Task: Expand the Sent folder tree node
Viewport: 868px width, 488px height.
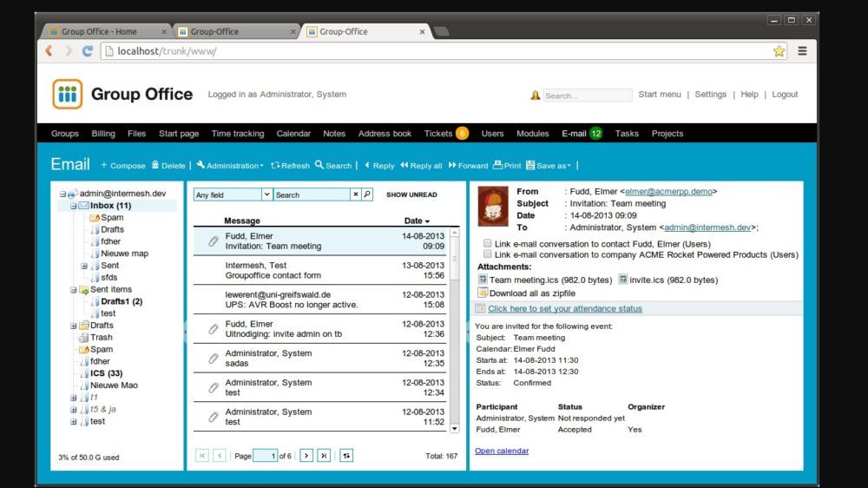Action: point(84,266)
